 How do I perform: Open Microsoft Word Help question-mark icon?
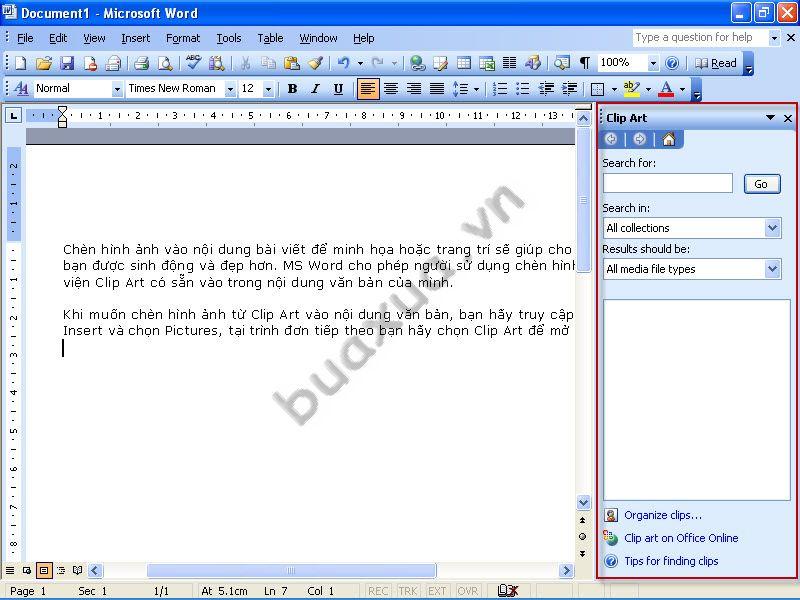pos(672,63)
